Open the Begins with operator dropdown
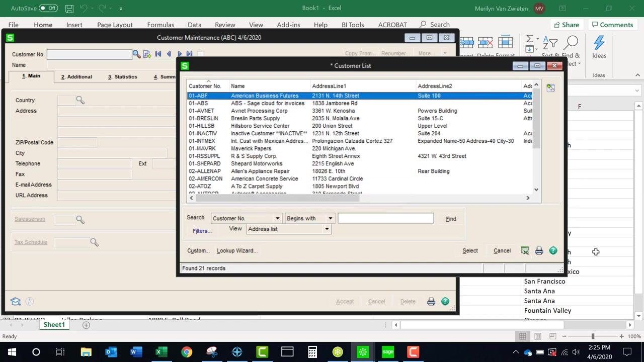This screenshot has height=362, width=644. 331,218
